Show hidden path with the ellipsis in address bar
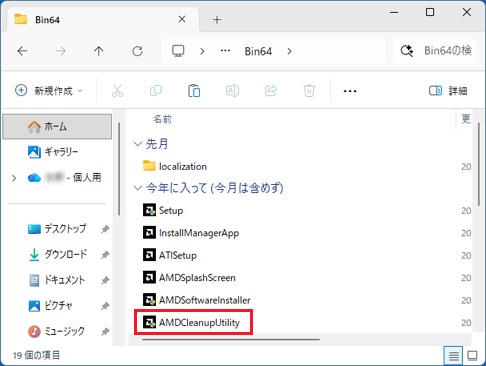Viewport: 486px width, 366px height. coord(225,51)
